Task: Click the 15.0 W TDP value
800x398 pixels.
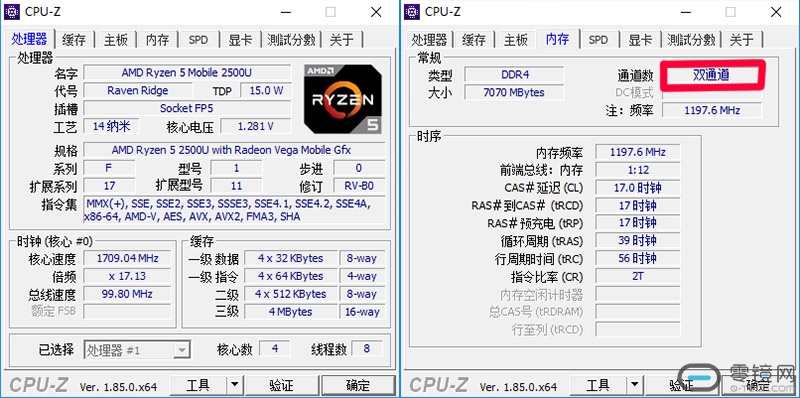Action: (266, 91)
